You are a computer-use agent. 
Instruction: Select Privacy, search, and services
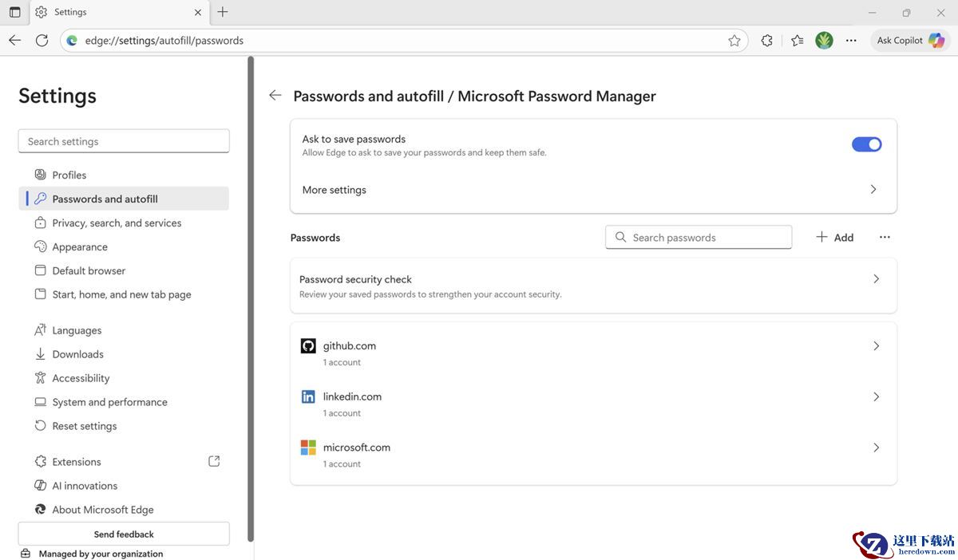[x=117, y=223]
